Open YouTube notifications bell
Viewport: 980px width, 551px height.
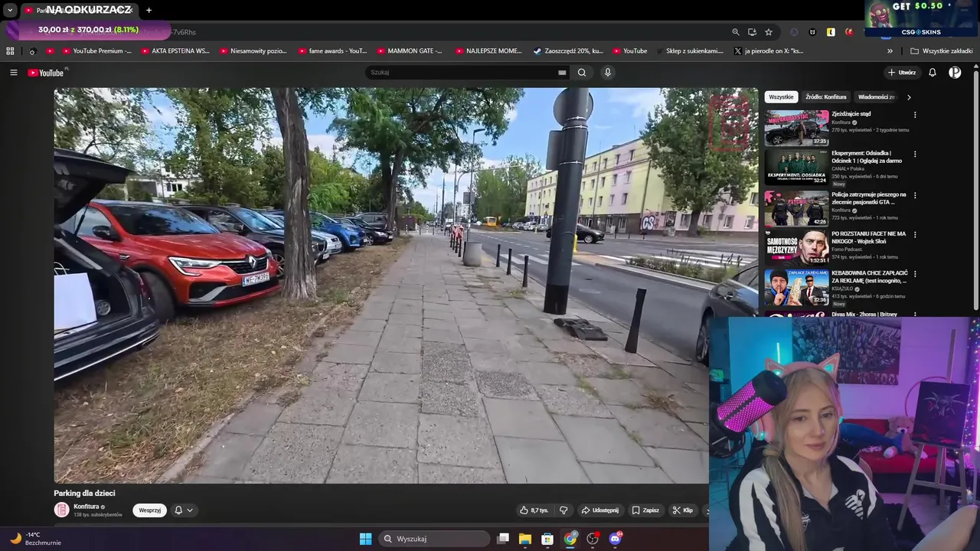(933, 73)
